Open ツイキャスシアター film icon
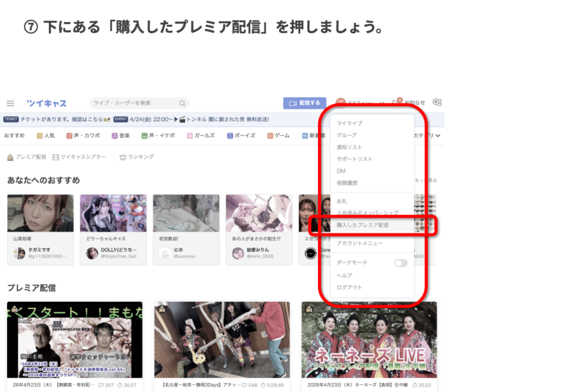The image size is (566, 392). click(x=56, y=157)
